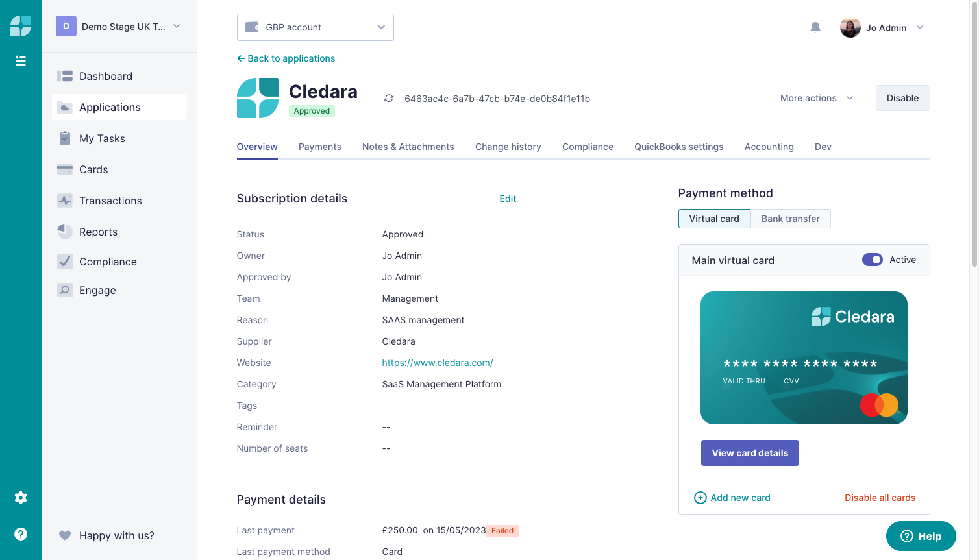Click the Transactions pulse icon

65,201
